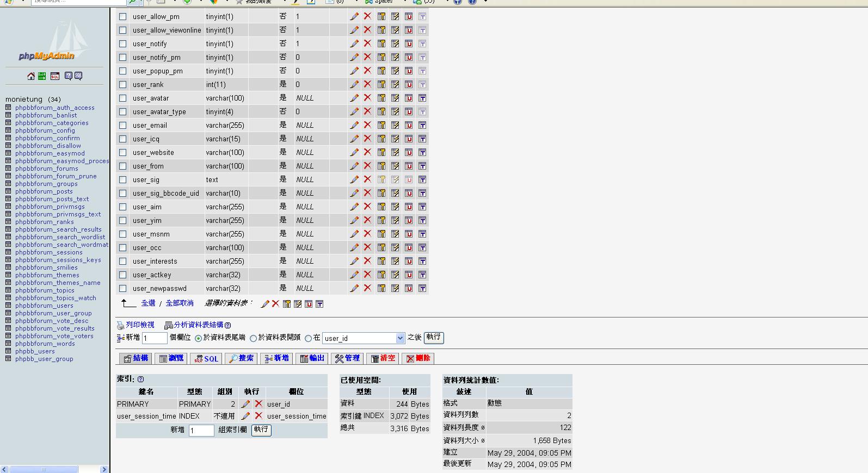Open the user_id column dropdown
868x473 pixels.
pyautogui.click(x=400, y=338)
